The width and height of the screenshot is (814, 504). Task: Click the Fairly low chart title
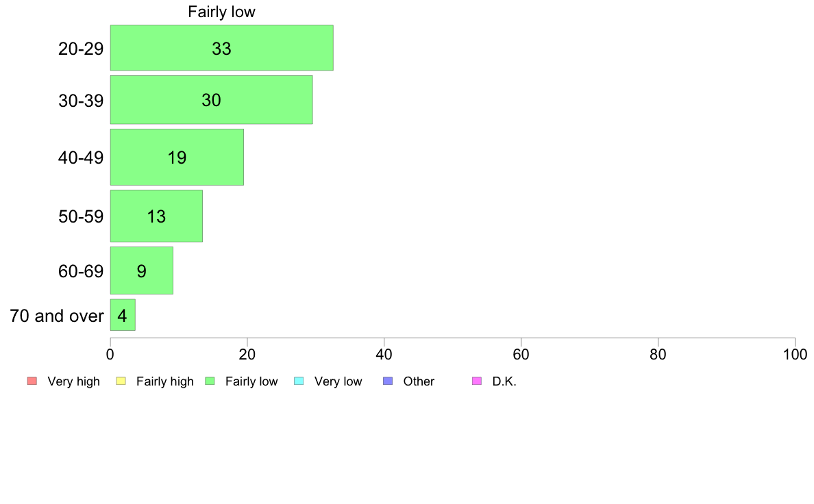point(222,12)
